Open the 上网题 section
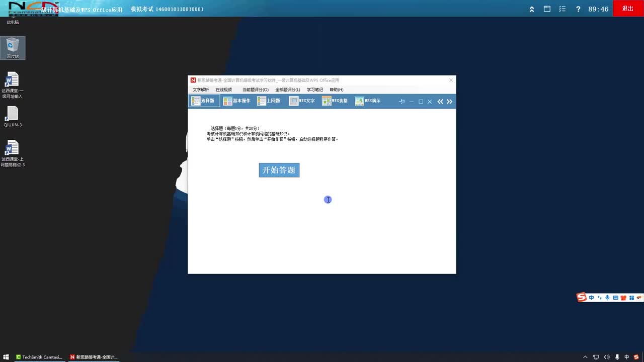This screenshot has width=644, height=362. pyautogui.click(x=269, y=101)
